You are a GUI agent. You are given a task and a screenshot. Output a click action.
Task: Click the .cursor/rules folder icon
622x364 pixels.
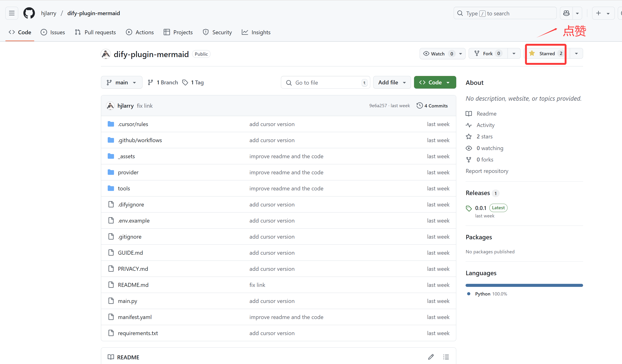(x=111, y=124)
